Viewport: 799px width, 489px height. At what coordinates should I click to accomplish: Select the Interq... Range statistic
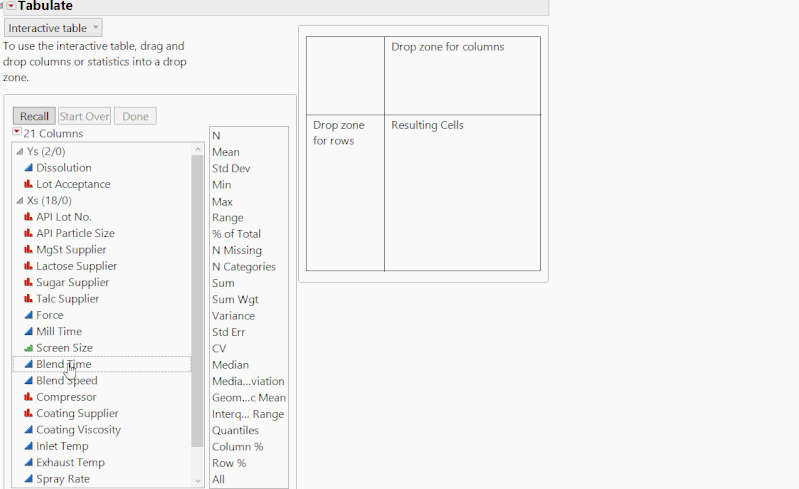pos(248,414)
